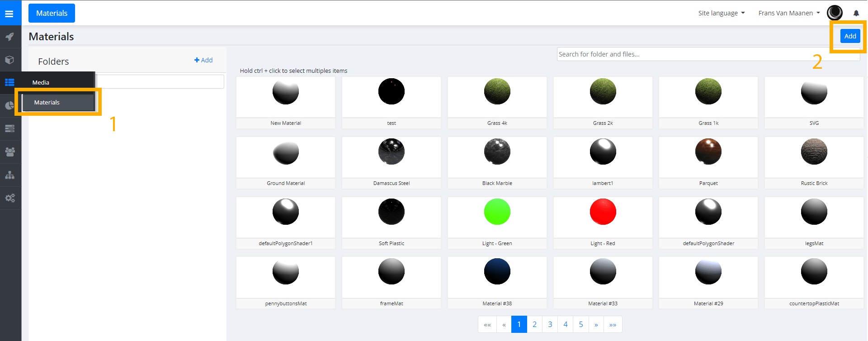Open the Site language dropdown
The image size is (868, 341).
[x=722, y=13]
